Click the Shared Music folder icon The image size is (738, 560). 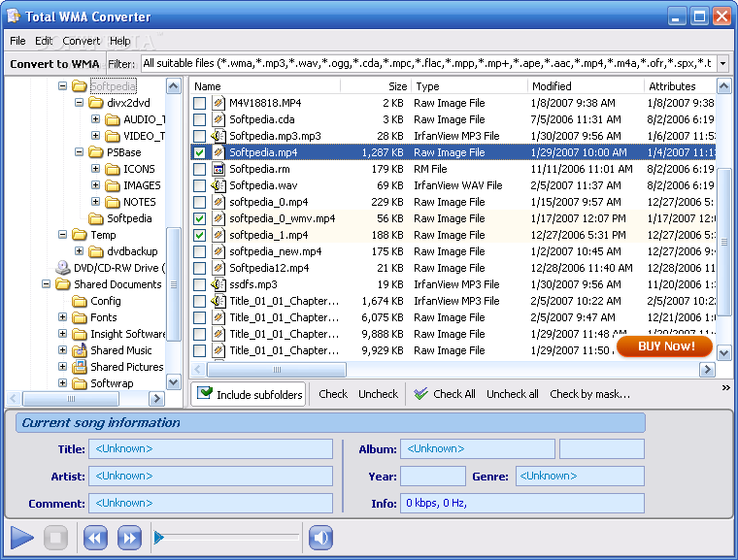pos(80,350)
